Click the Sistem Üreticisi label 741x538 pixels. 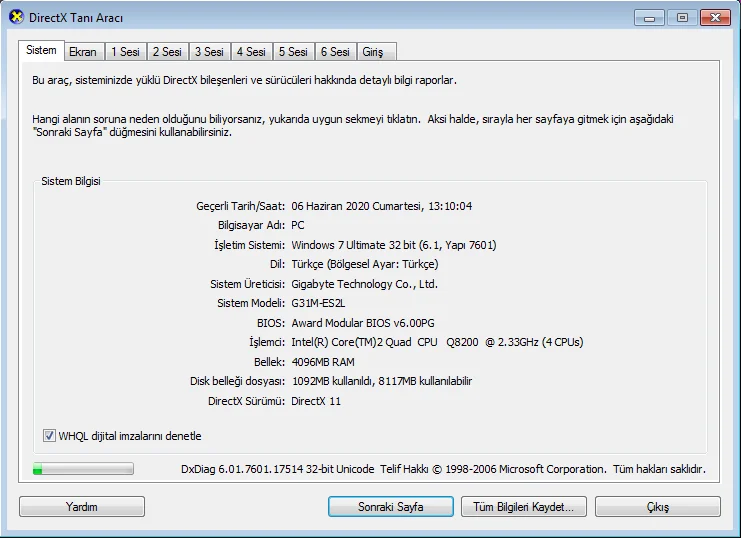pyautogui.click(x=248, y=284)
